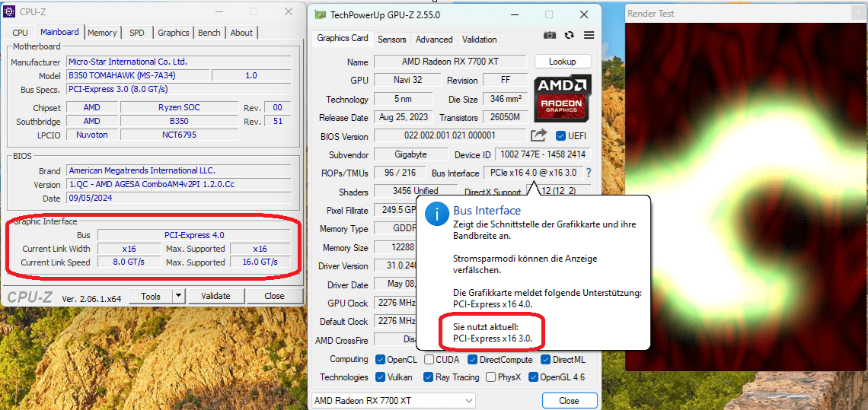Click the GPU-Z screenshot camera icon
The height and width of the screenshot is (410, 868).
(549, 35)
